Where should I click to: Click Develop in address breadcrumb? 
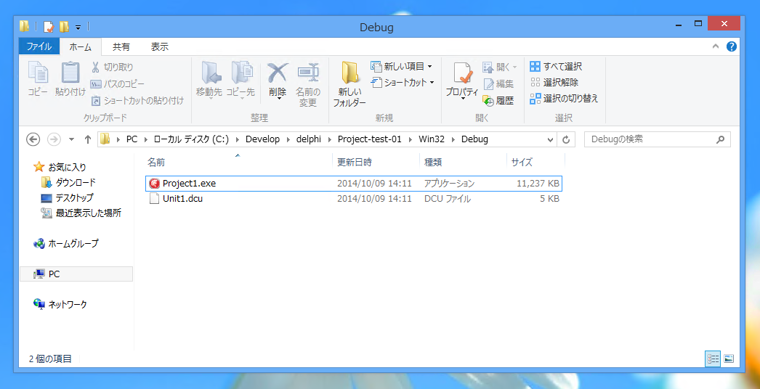tap(263, 140)
